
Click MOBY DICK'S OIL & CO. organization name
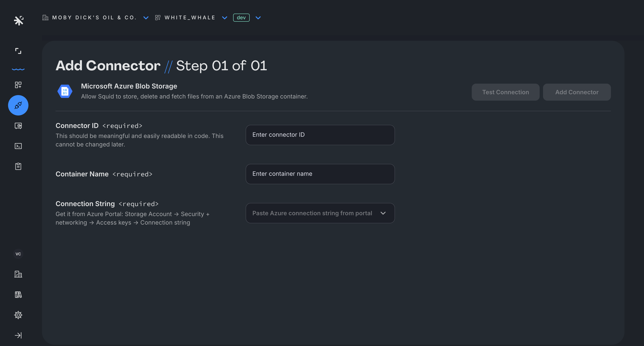(95, 18)
